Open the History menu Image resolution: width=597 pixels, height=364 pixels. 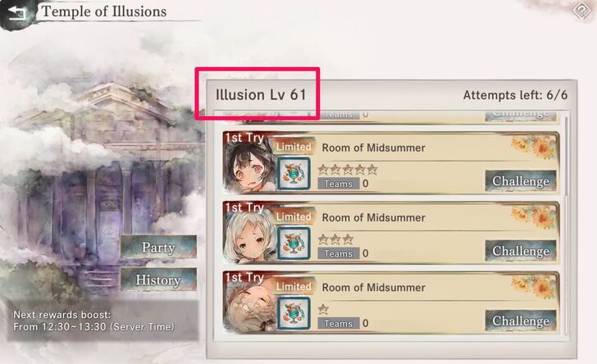point(158,280)
